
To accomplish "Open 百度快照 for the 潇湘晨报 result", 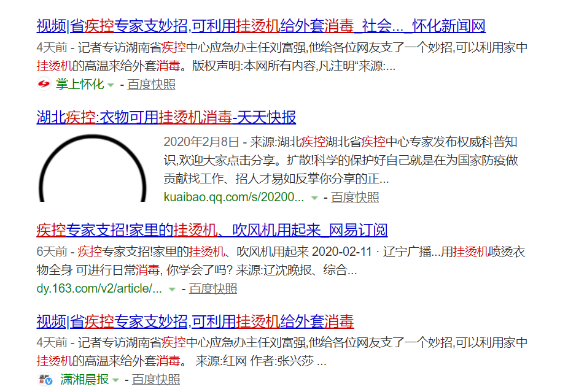I will pos(156,380).
